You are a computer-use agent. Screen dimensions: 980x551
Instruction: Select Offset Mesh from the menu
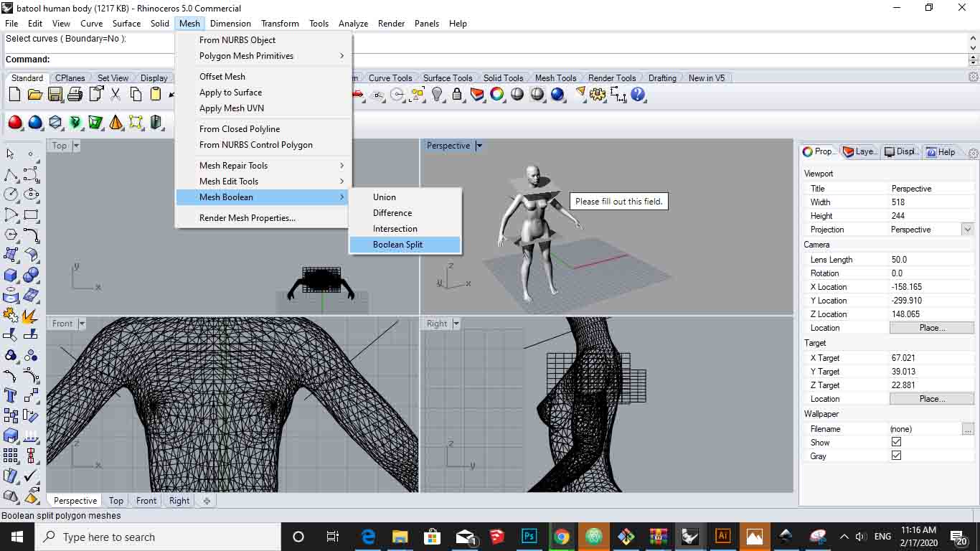tap(263, 77)
